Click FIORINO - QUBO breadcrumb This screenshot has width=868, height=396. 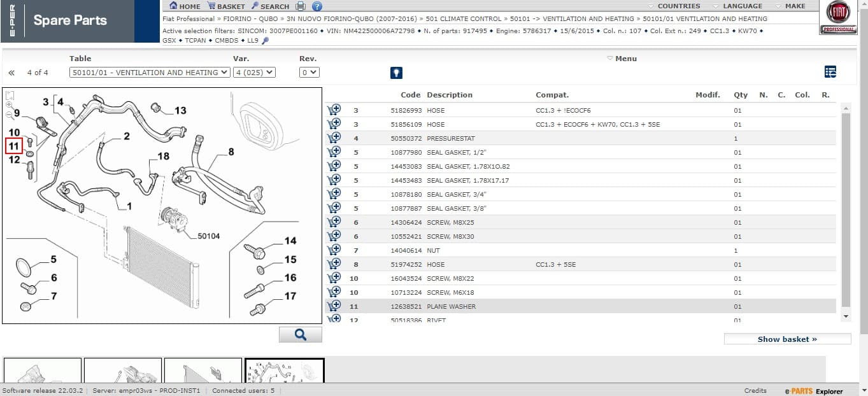tap(250, 19)
